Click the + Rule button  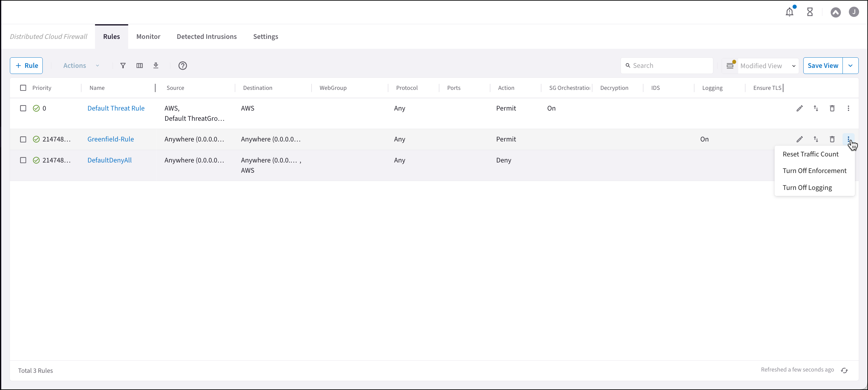[26, 65]
